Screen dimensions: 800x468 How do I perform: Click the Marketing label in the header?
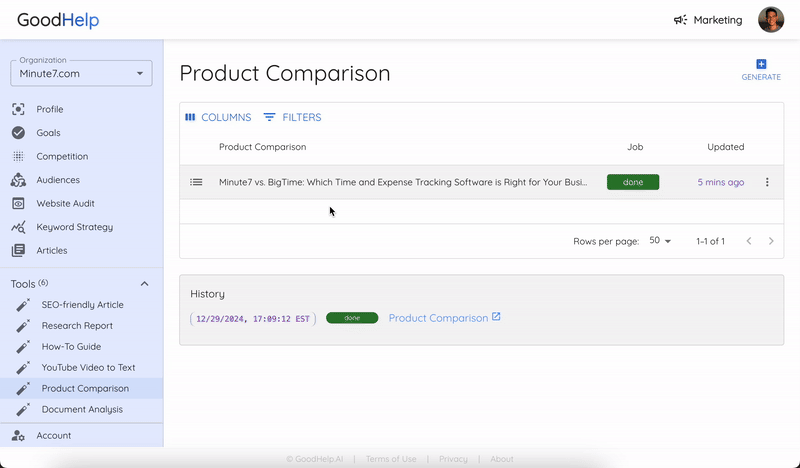(x=718, y=20)
